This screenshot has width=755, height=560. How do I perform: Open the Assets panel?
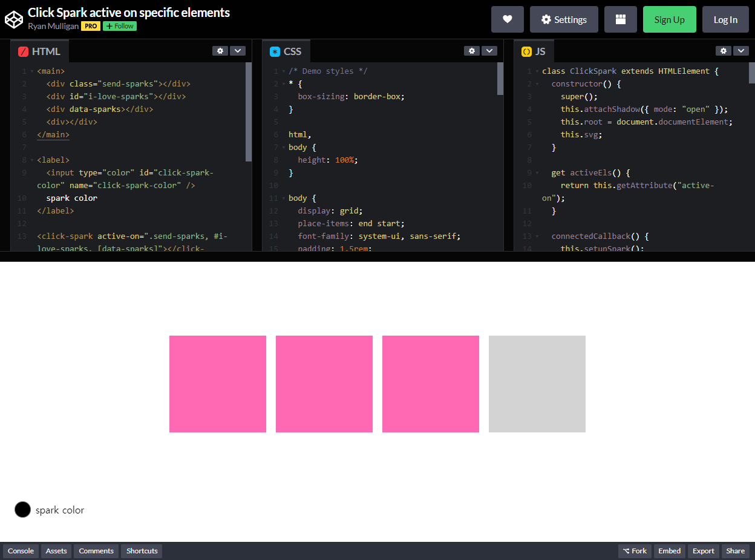click(x=56, y=551)
